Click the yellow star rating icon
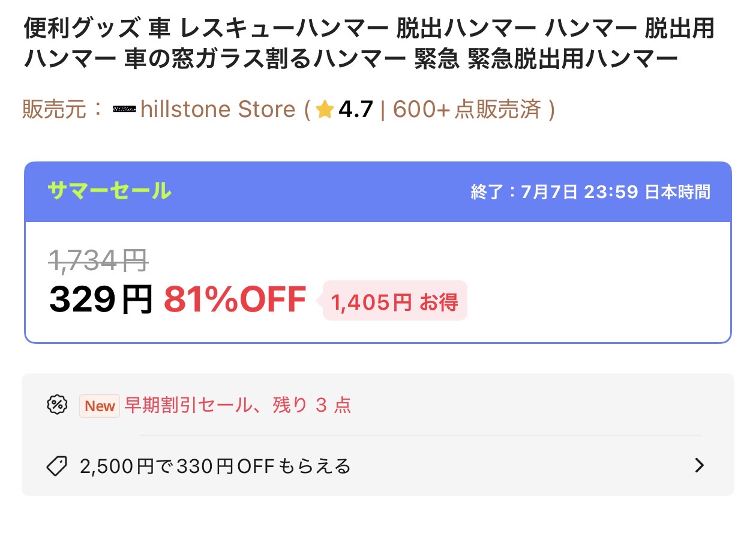 click(325, 110)
